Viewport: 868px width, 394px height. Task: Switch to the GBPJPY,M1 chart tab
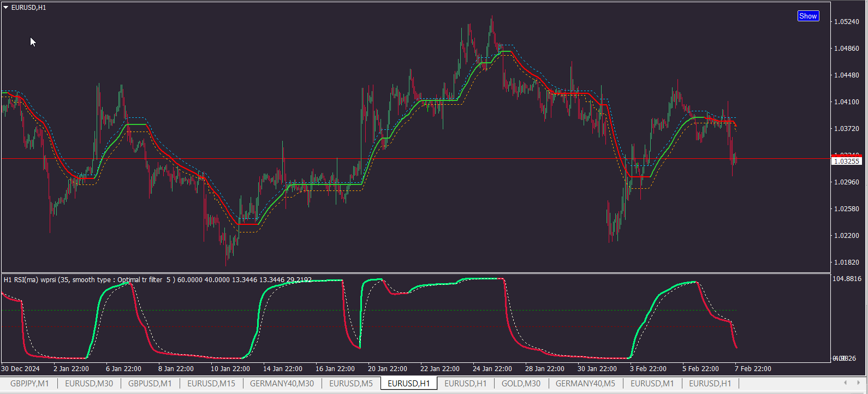[29, 384]
